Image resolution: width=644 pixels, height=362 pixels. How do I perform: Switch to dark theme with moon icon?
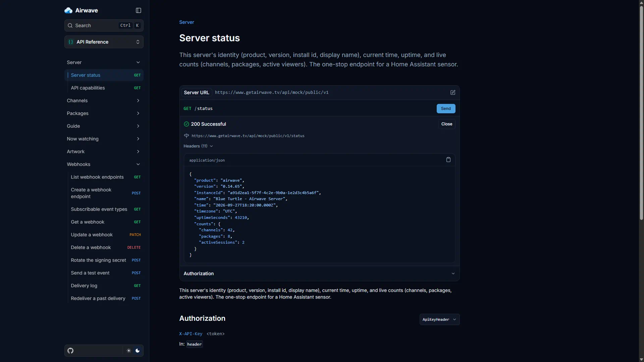pos(138,351)
